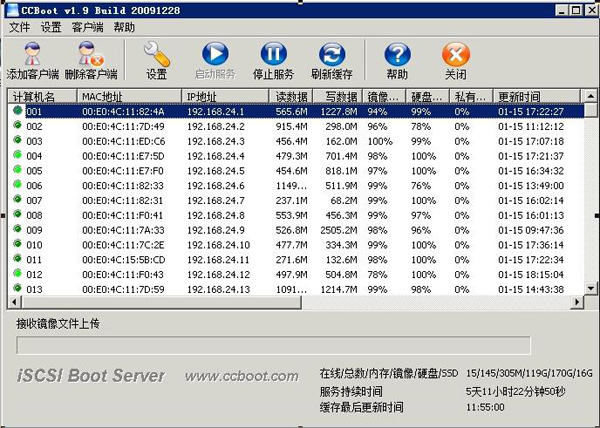Minimize the CCBoot window
This screenshot has width=600, height=428.
pos(561,10)
